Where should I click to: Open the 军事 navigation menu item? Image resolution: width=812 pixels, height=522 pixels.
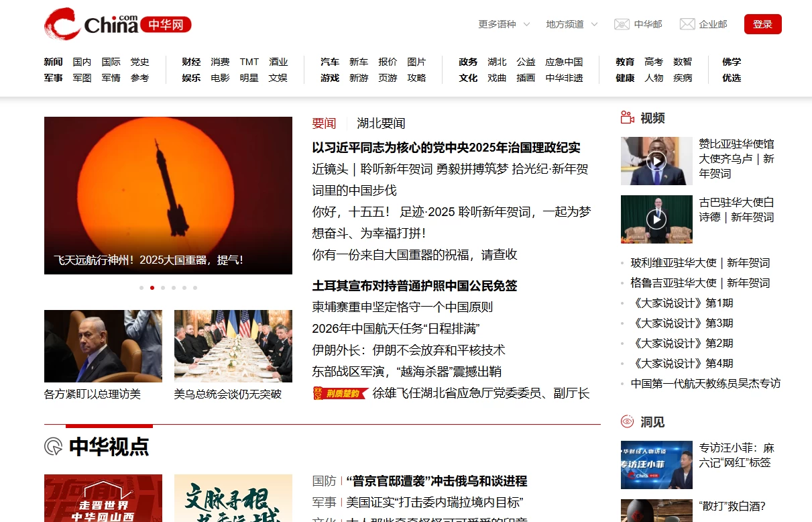pyautogui.click(x=53, y=78)
